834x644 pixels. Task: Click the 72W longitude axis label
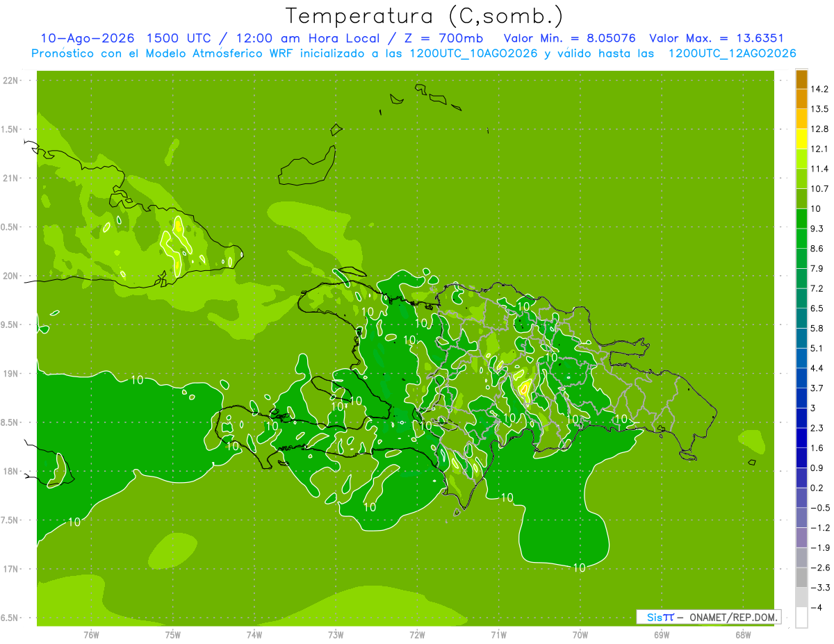[x=417, y=635]
